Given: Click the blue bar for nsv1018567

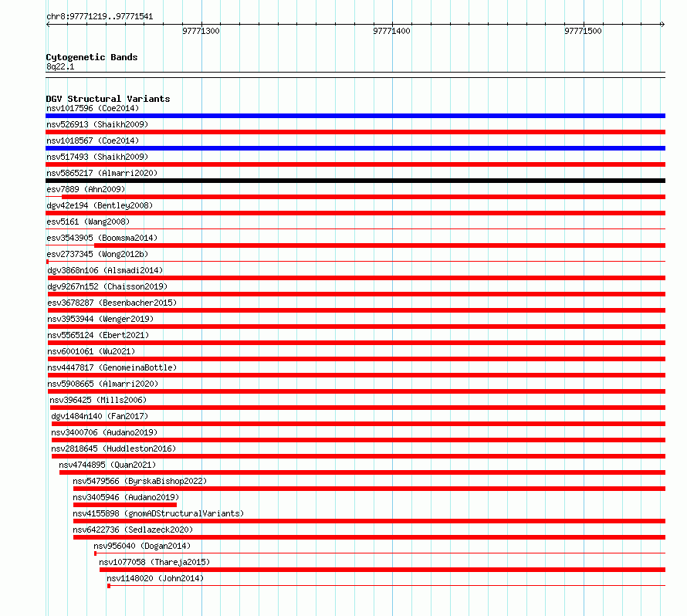Looking at the screenshot, I should click(x=355, y=148).
